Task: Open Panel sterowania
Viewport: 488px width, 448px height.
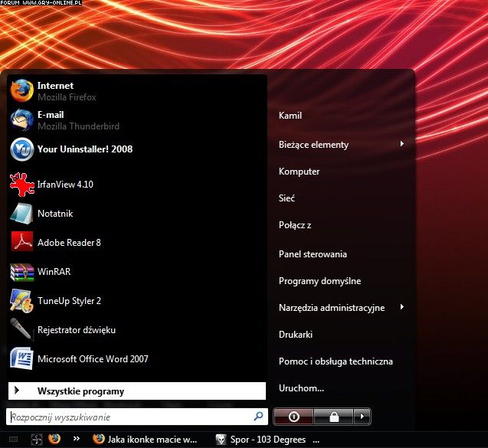Action: (313, 254)
